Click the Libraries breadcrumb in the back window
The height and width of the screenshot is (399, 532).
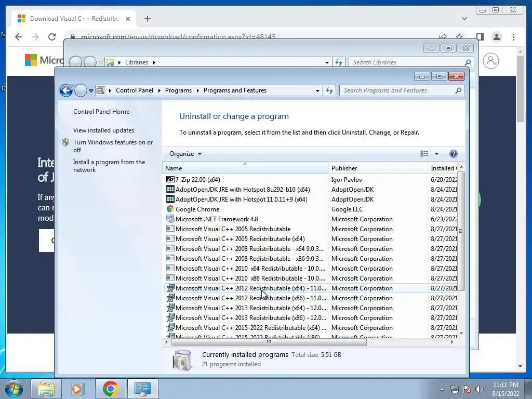[137, 62]
